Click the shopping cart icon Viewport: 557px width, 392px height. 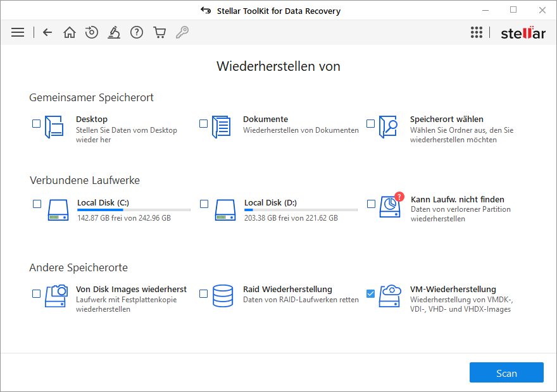pyautogui.click(x=160, y=32)
